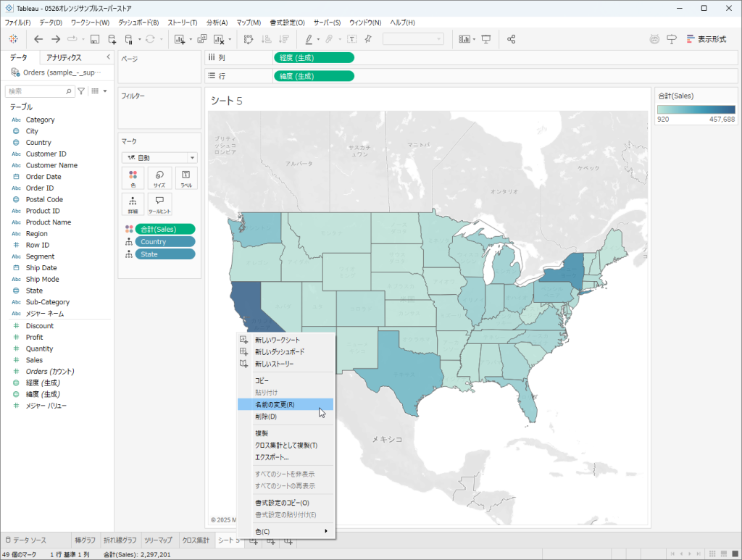Click the add new data source icon
The height and width of the screenshot is (560, 742).
(x=112, y=39)
